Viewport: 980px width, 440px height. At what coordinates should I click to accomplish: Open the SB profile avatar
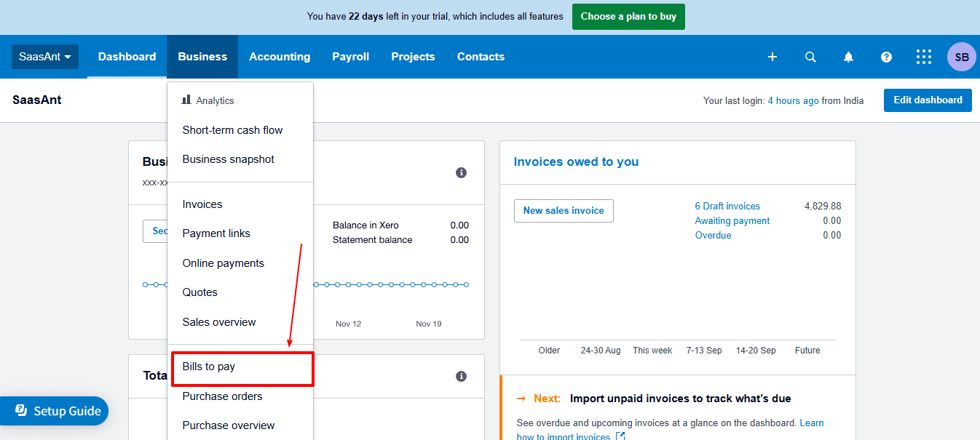[961, 56]
